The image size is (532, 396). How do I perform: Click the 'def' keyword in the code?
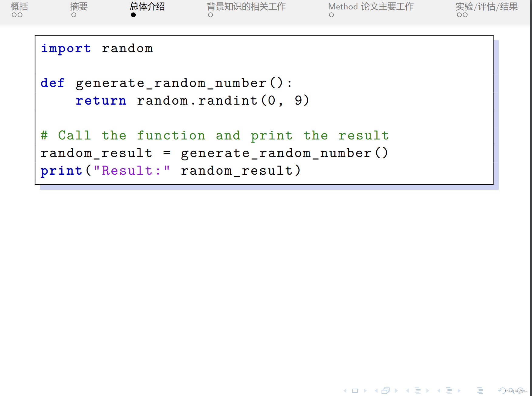coord(53,83)
